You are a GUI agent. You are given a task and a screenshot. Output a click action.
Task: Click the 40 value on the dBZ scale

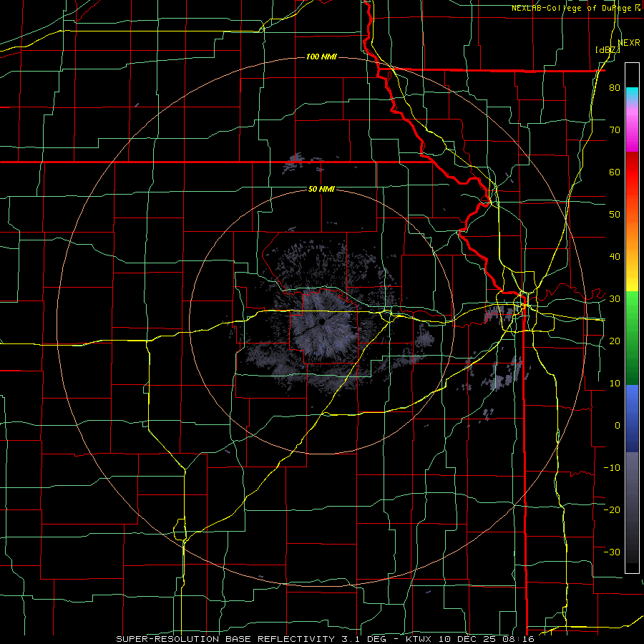coord(615,257)
